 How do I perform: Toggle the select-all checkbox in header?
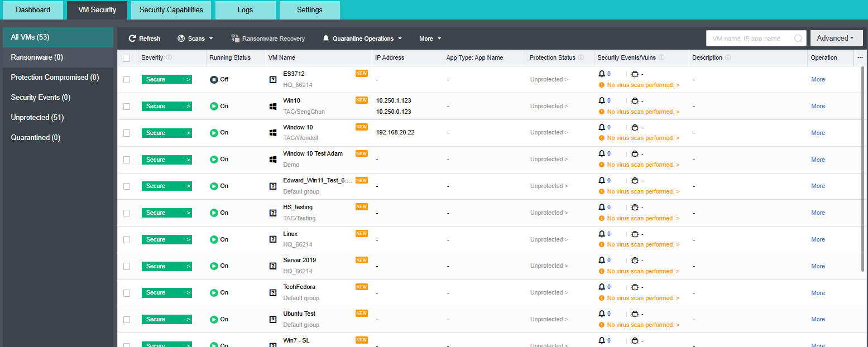(127, 58)
